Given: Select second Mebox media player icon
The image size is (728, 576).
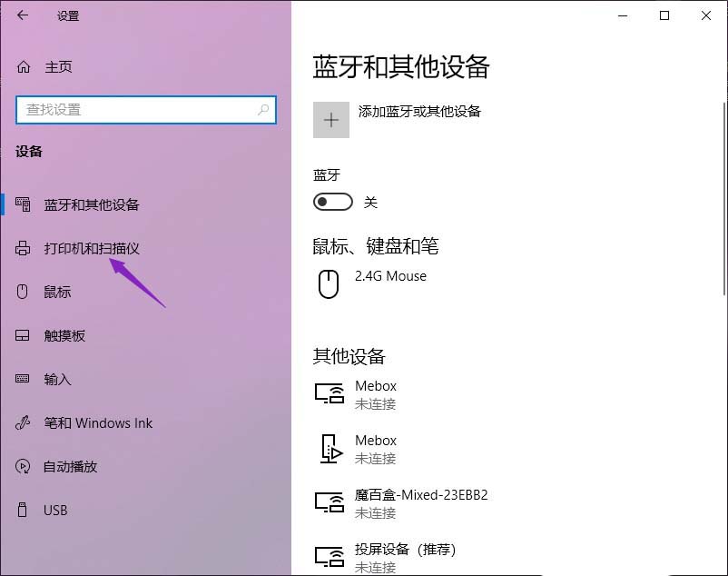Looking at the screenshot, I should pyautogui.click(x=331, y=448).
